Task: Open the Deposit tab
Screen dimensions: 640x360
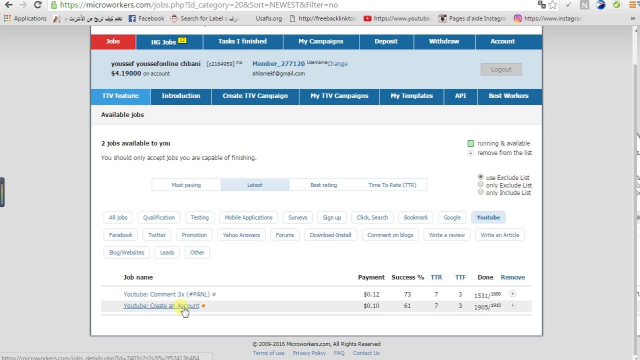Action: point(386,42)
